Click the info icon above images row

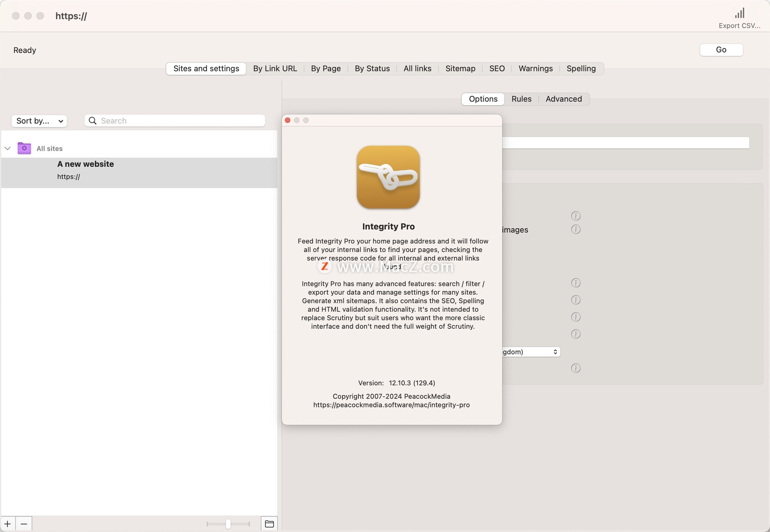click(575, 216)
